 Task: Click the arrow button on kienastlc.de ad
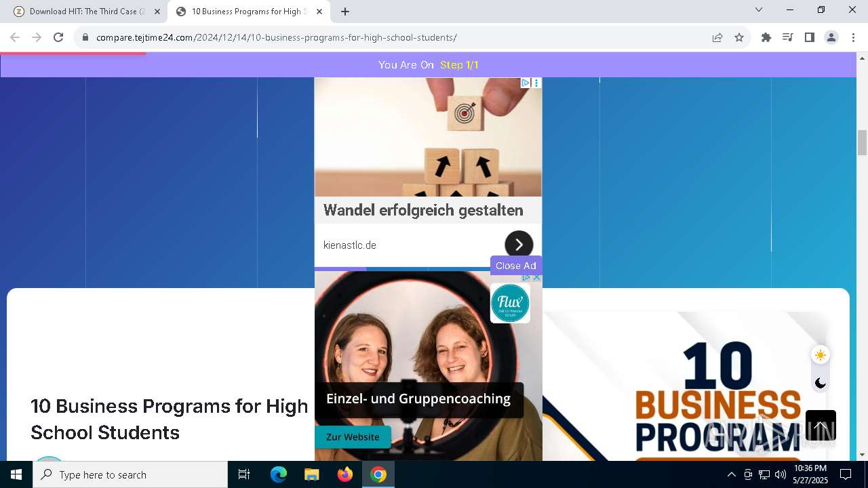click(519, 245)
